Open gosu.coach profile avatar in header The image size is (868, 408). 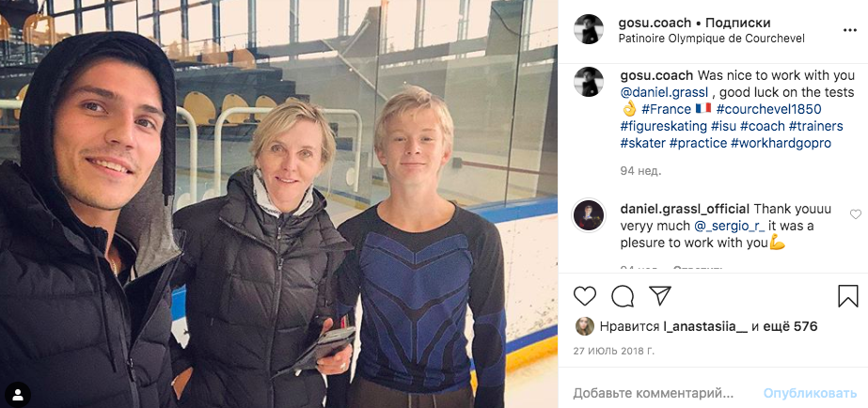click(x=589, y=29)
